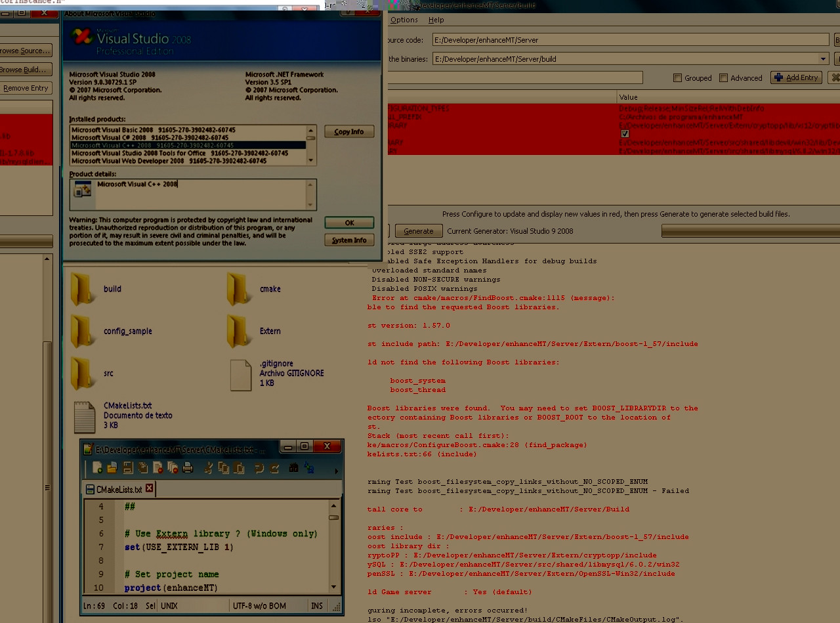Undo the last edit in Notepad++
The image size is (840, 623).
point(257,467)
